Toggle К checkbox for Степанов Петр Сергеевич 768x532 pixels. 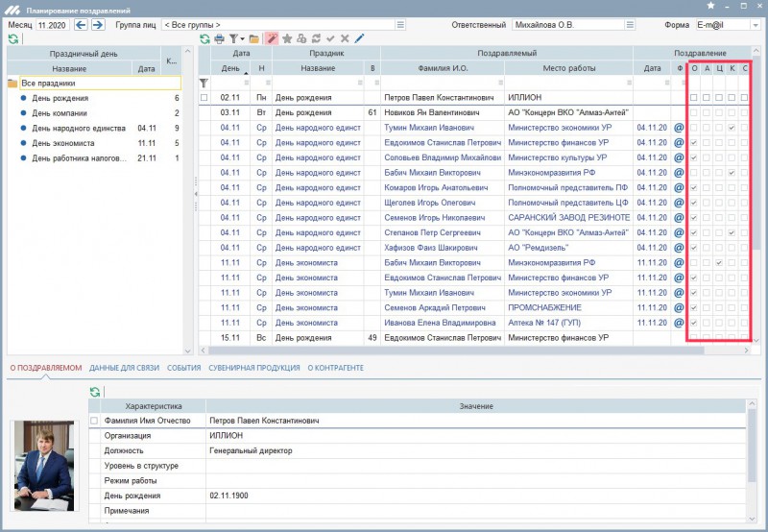click(x=732, y=232)
